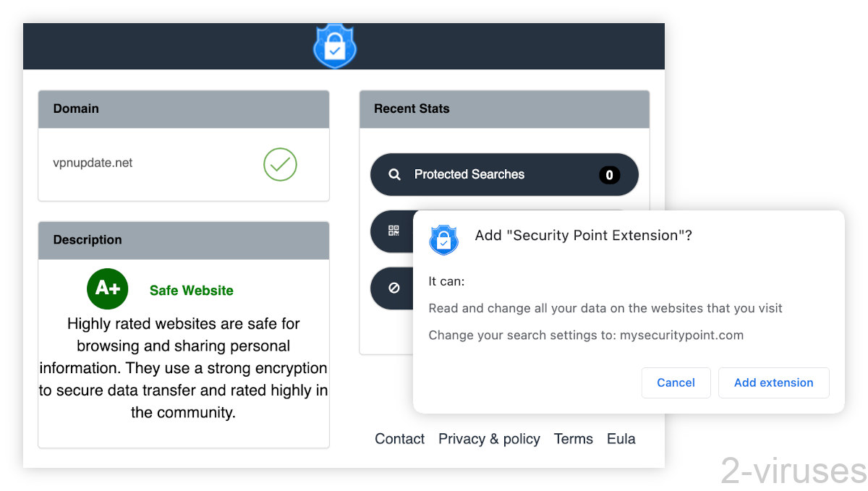Click the Recent Stats panel header
Viewport: 868px width, 491px height.
412,108
